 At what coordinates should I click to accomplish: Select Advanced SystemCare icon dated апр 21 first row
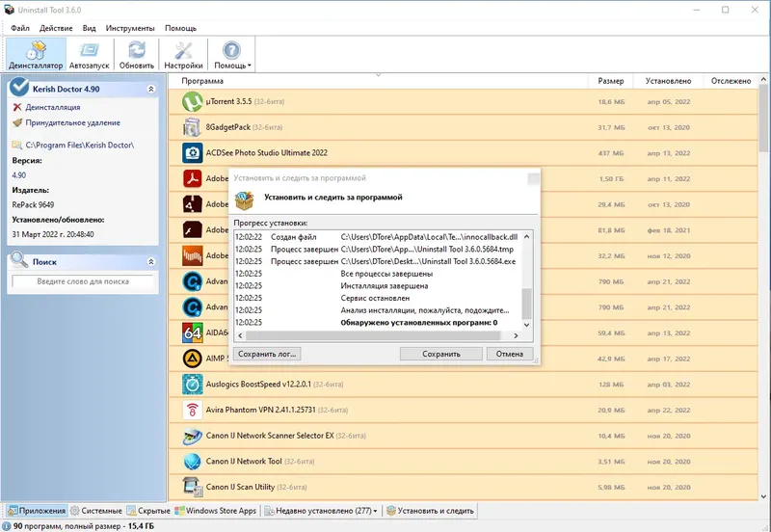[x=192, y=281]
